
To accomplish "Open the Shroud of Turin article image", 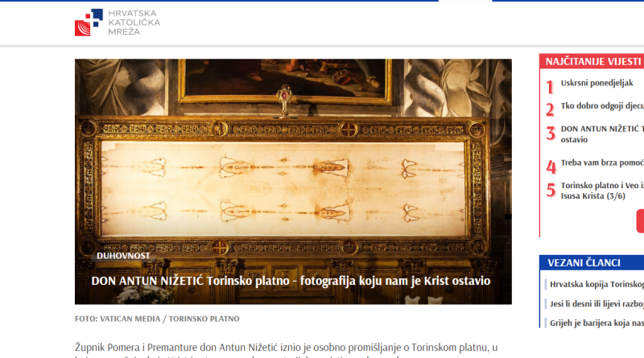I will [x=293, y=182].
